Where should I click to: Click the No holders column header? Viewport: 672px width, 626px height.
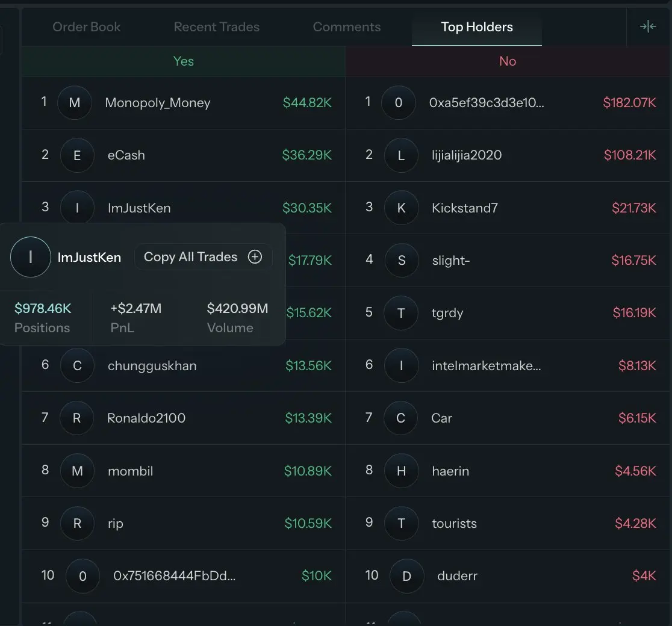(508, 61)
